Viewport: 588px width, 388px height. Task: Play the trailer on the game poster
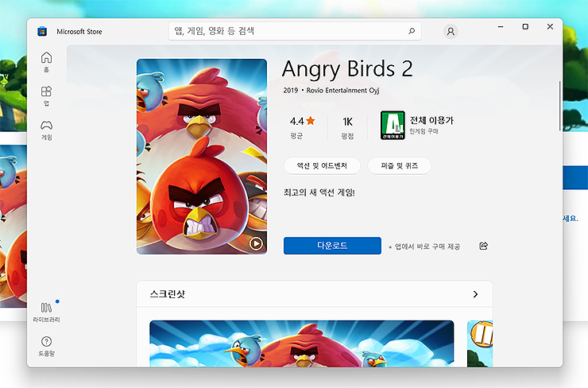point(256,243)
